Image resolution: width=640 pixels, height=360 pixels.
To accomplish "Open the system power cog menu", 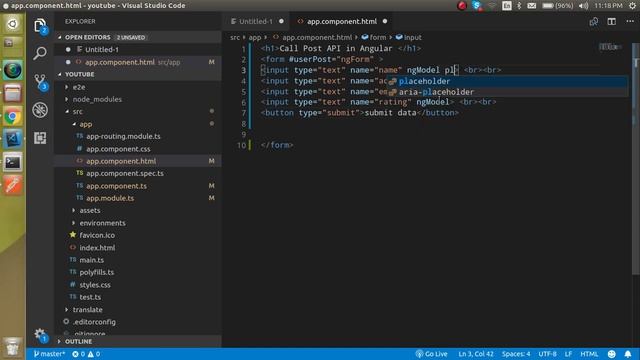I will point(632,6).
